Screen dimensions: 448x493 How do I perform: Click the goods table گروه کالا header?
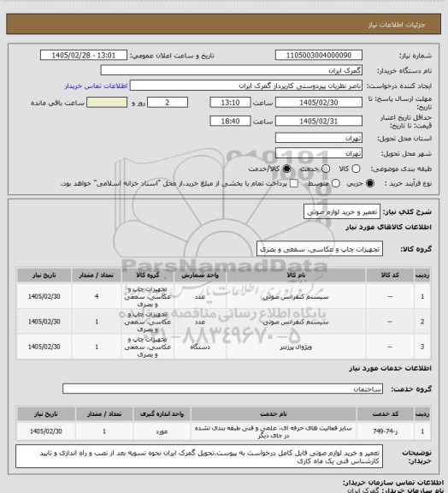coord(148,275)
